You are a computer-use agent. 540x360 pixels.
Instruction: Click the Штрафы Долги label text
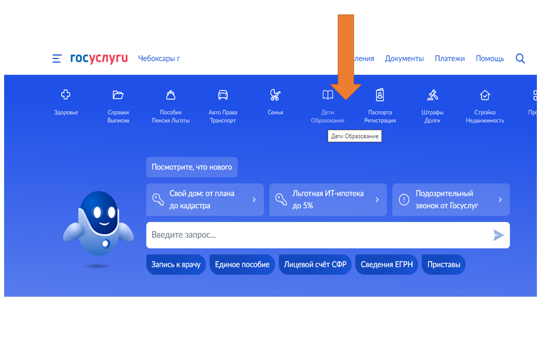pos(432,116)
